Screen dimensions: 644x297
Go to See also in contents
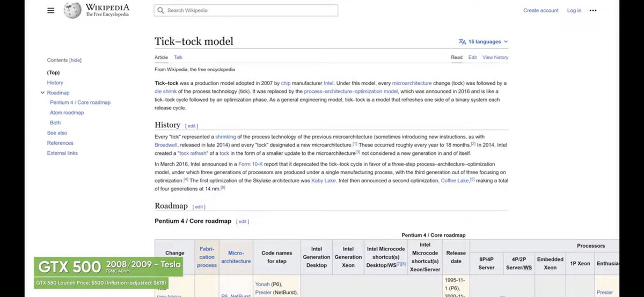57,133
